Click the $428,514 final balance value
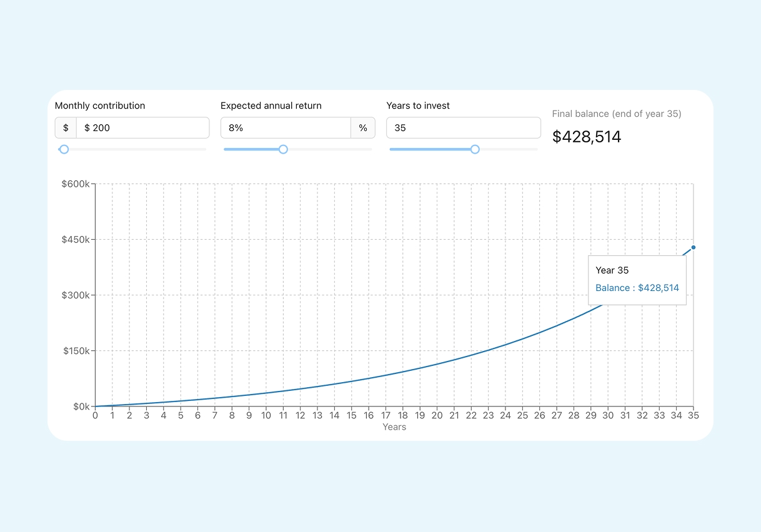This screenshot has height=532, width=761. [x=587, y=137]
